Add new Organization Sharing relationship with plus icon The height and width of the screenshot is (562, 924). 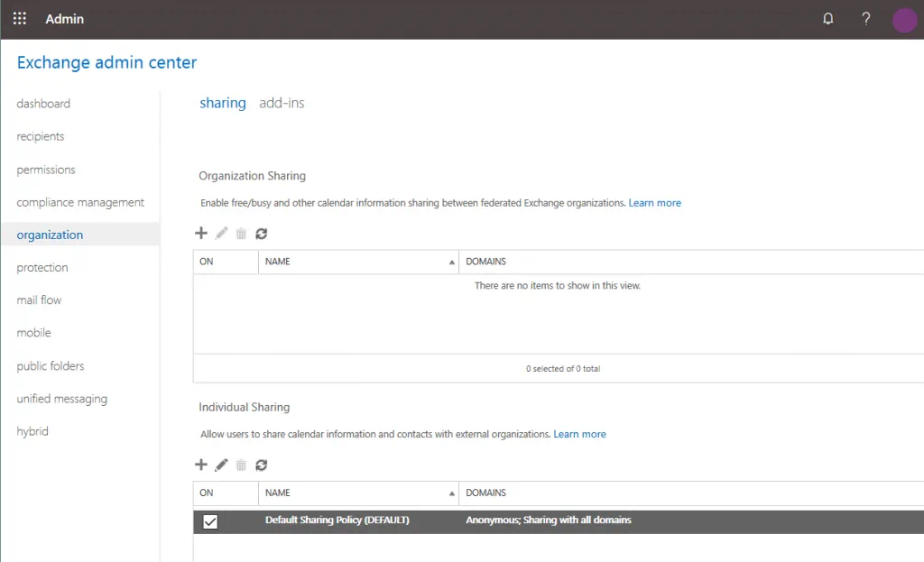[201, 234]
